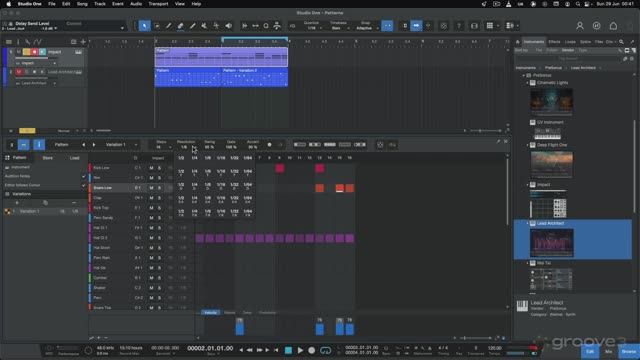Click the Play transport button
The image size is (640, 360).
click(x=300, y=350)
